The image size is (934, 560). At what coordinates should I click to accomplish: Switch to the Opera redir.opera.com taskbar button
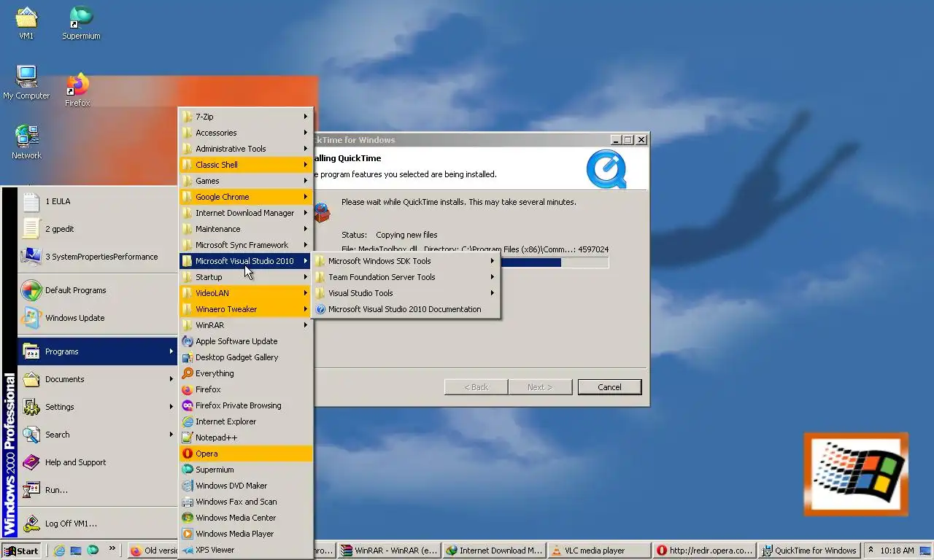point(703,551)
